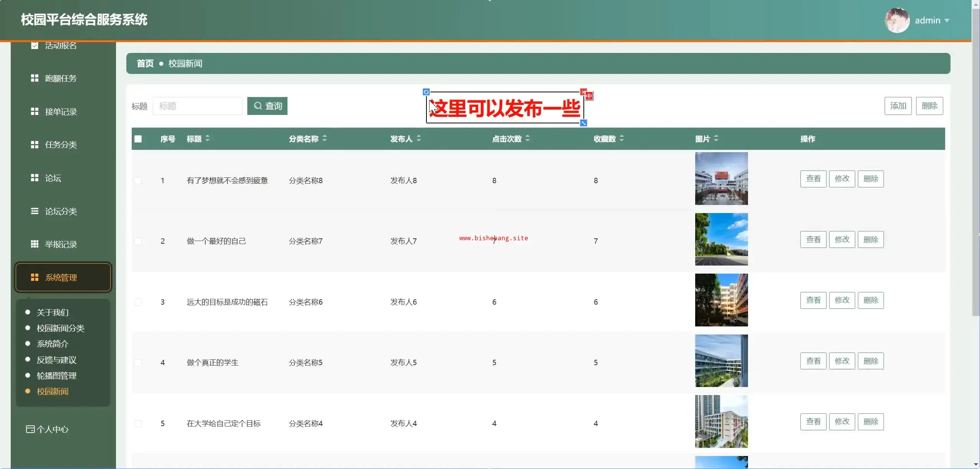Focus the 标题 search input field
Screen dimensions: 980x469
click(198, 106)
